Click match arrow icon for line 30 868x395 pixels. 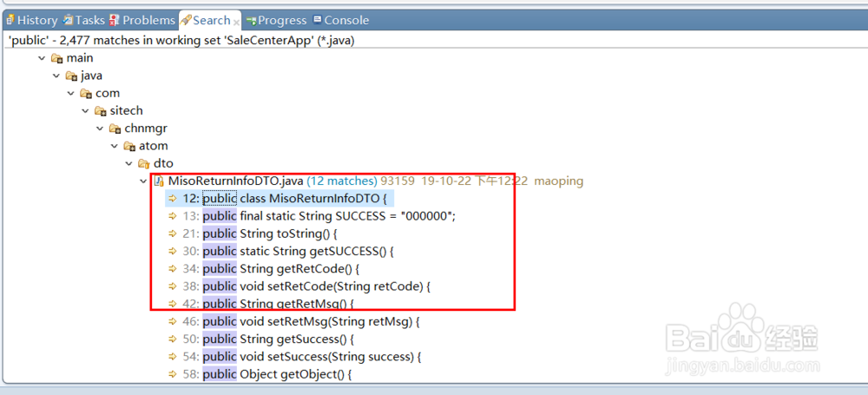click(174, 251)
